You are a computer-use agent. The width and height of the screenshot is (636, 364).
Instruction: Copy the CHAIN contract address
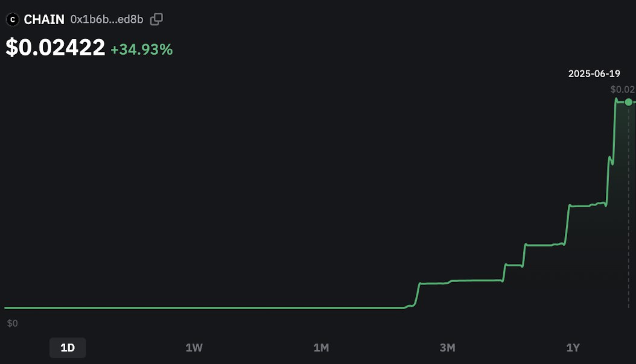coord(156,19)
